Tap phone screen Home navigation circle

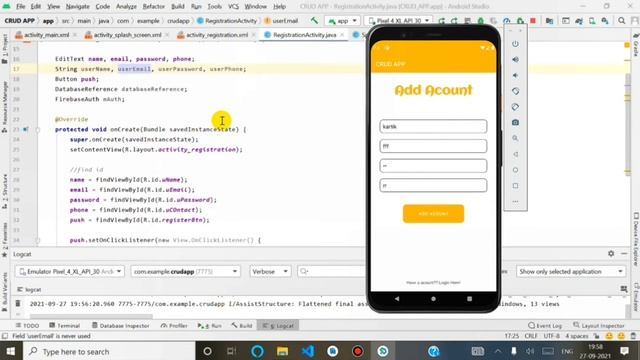pos(433,299)
